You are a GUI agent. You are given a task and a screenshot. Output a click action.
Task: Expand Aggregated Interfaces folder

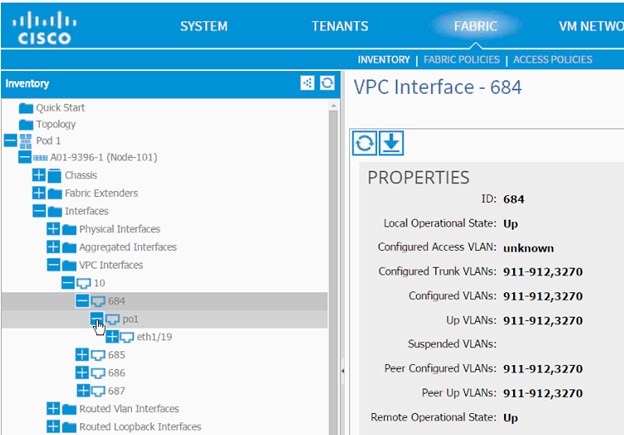pos(53,247)
